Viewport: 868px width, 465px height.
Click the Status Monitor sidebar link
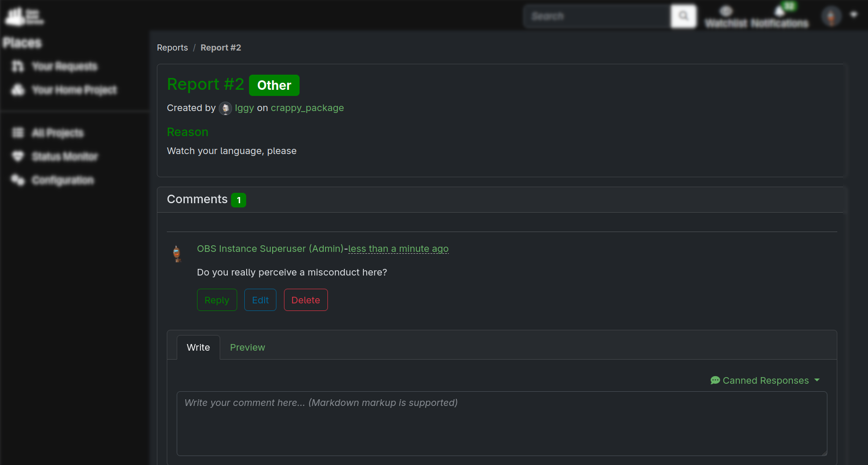pyautogui.click(x=65, y=156)
